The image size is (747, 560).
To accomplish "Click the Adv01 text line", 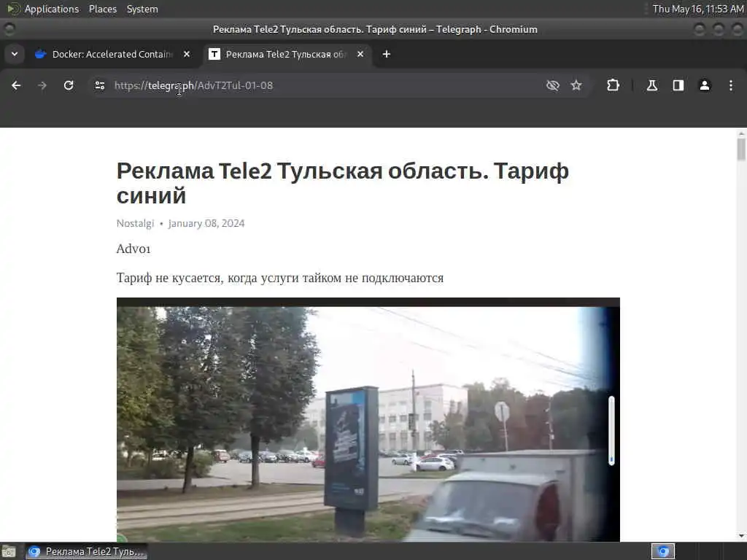I will 133,249.
